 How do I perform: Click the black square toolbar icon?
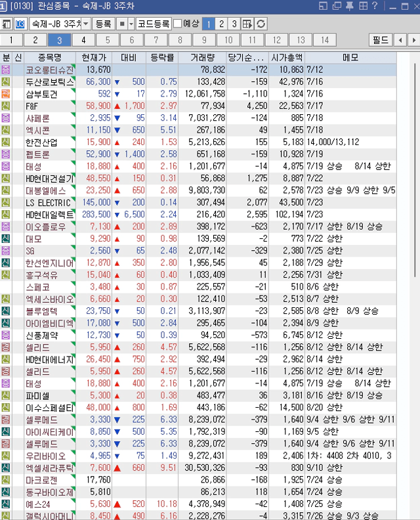(122, 24)
